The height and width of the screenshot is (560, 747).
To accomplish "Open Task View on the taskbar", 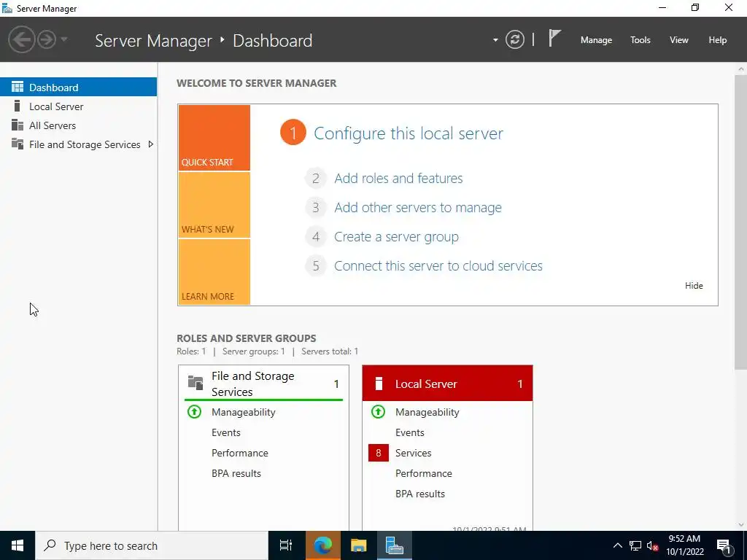I will 286,545.
